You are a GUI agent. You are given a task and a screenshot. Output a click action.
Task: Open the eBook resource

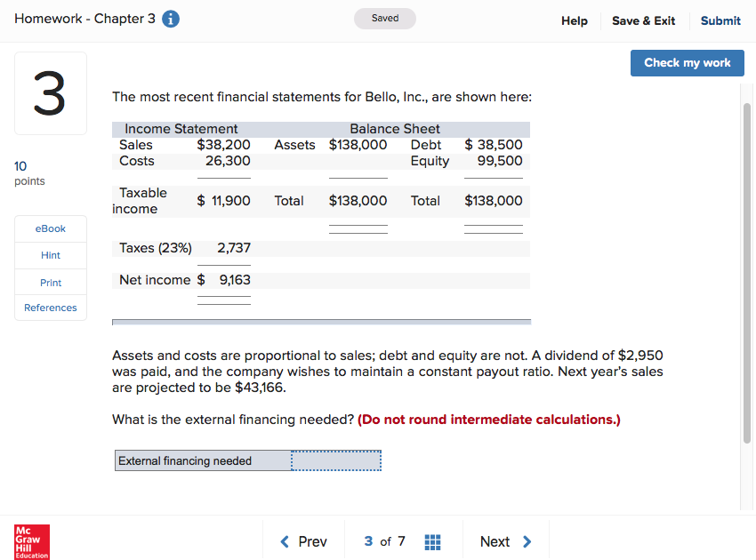click(50, 228)
